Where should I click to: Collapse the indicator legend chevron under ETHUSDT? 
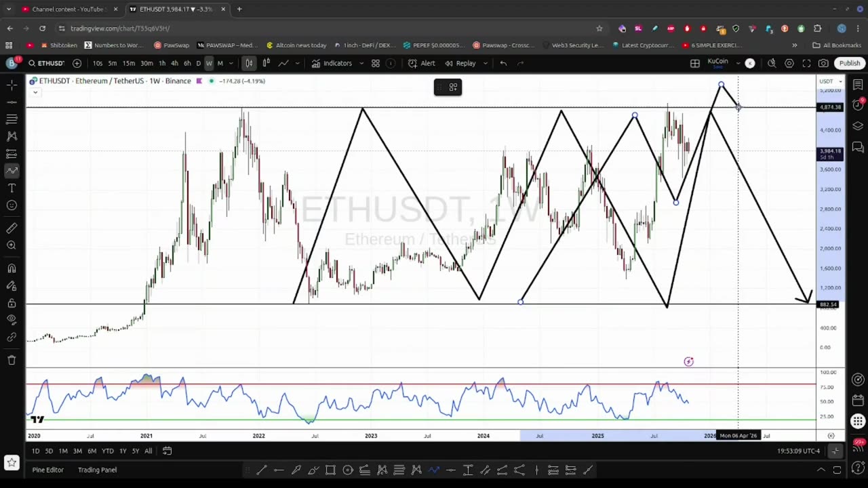[35, 92]
